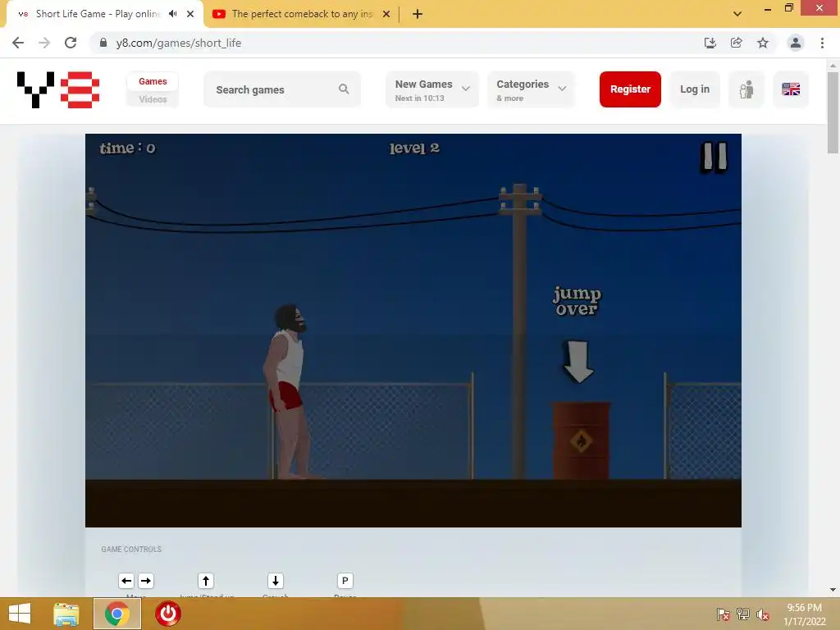Image resolution: width=840 pixels, height=630 pixels.
Task: Switch to Short Life Game tab
Action: point(97,14)
